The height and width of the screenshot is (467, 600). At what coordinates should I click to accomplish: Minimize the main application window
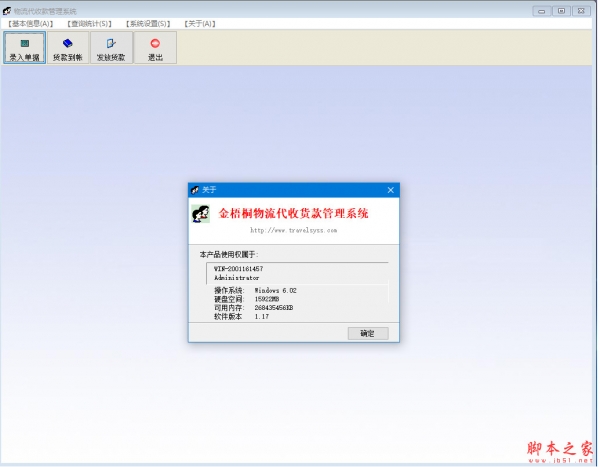(x=542, y=11)
